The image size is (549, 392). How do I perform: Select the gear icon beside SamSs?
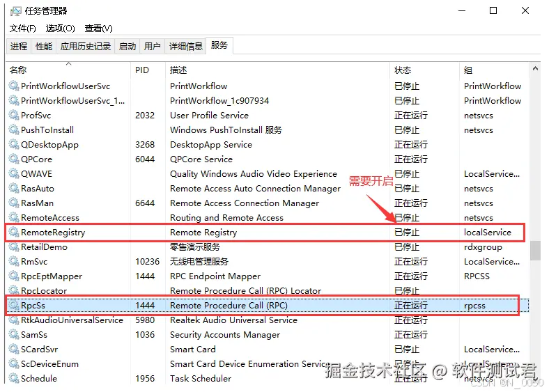tap(14, 335)
